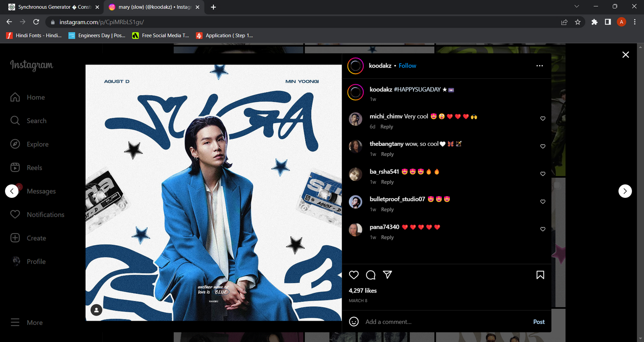Save post with bookmark icon
The image size is (644, 342).
click(540, 275)
